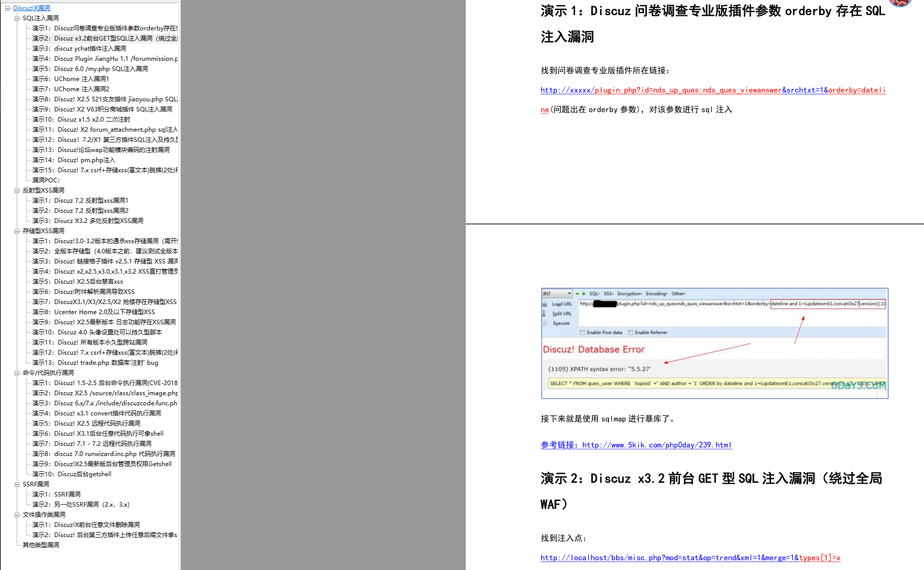Select 演示4: Discuz Plugin JiangHu 1.1 entry
The width and height of the screenshot is (924, 570).
[x=105, y=59]
